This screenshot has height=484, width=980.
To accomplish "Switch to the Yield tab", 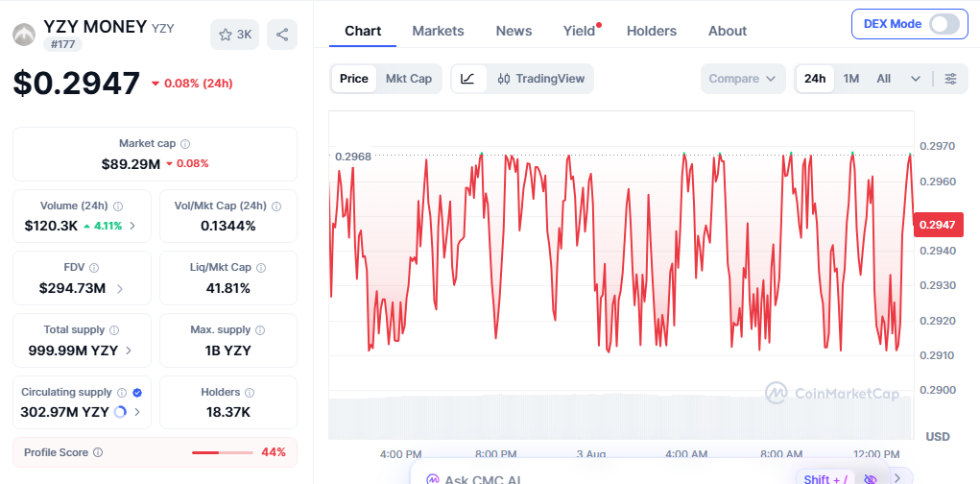I will click(580, 31).
